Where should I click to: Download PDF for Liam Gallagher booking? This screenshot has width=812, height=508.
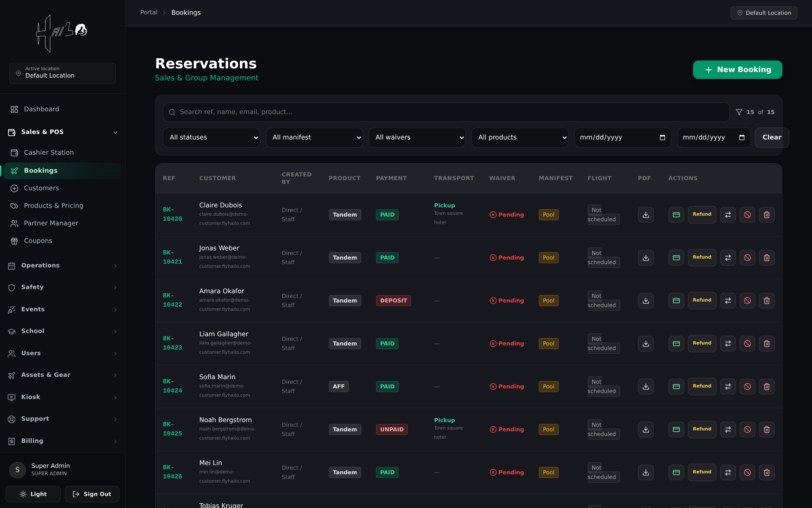pyautogui.click(x=646, y=343)
